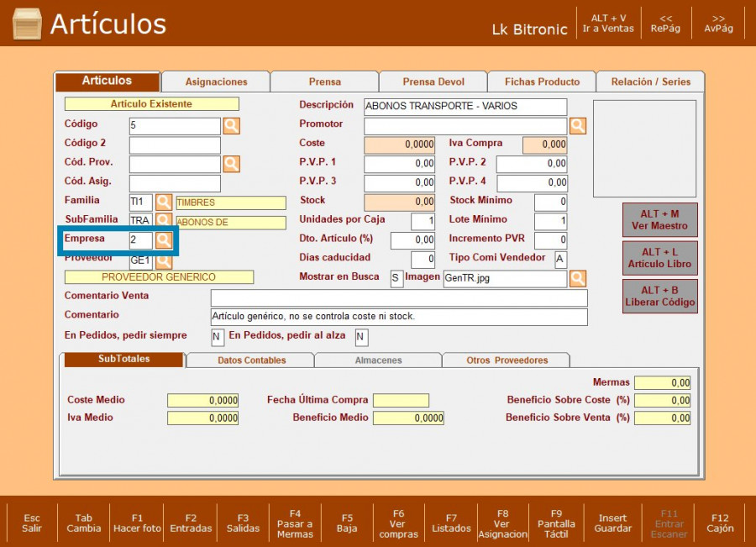The width and height of the screenshot is (756, 547).
Task: Open the Imagen file search icon
Action: [578, 278]
